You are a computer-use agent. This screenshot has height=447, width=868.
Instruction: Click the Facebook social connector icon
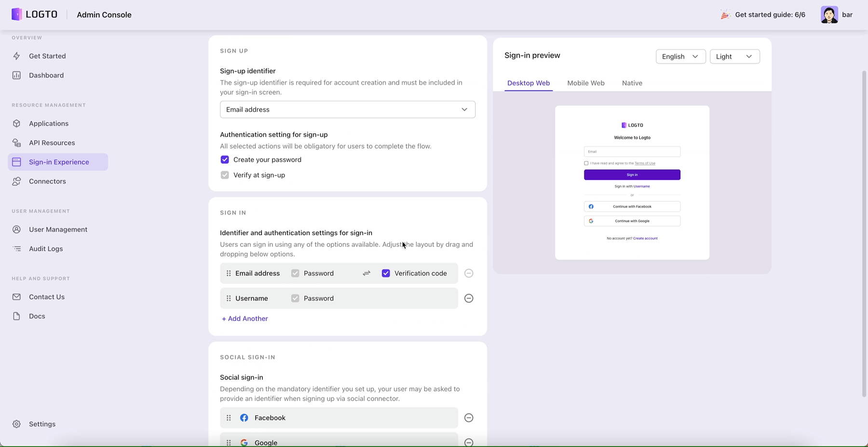point(244,418)
